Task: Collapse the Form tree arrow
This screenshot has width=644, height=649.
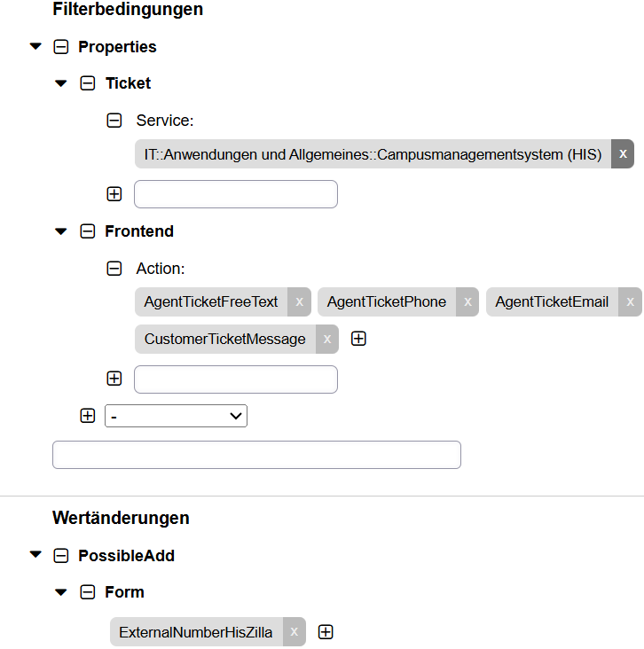Action: [x=61, y=592]
